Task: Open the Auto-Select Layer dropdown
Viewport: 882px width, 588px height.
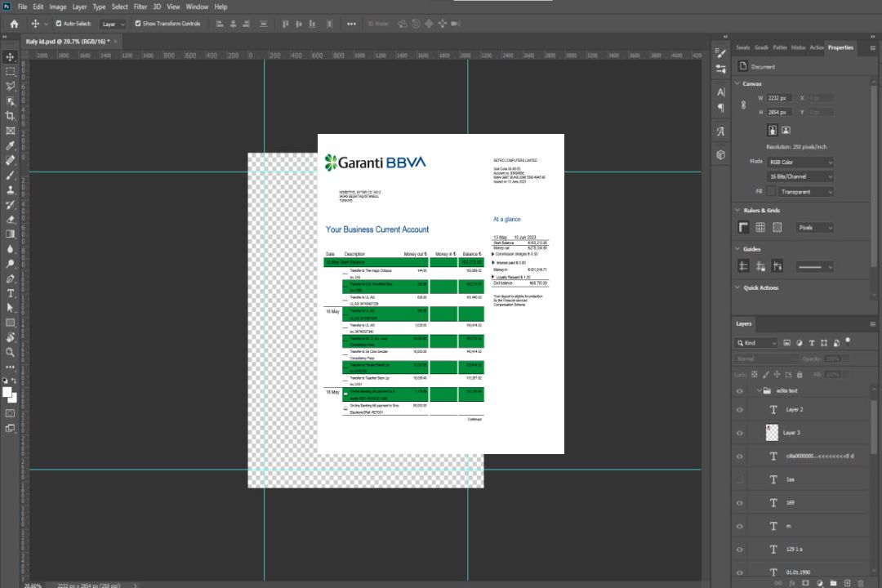Action: [x=113, y=24]
